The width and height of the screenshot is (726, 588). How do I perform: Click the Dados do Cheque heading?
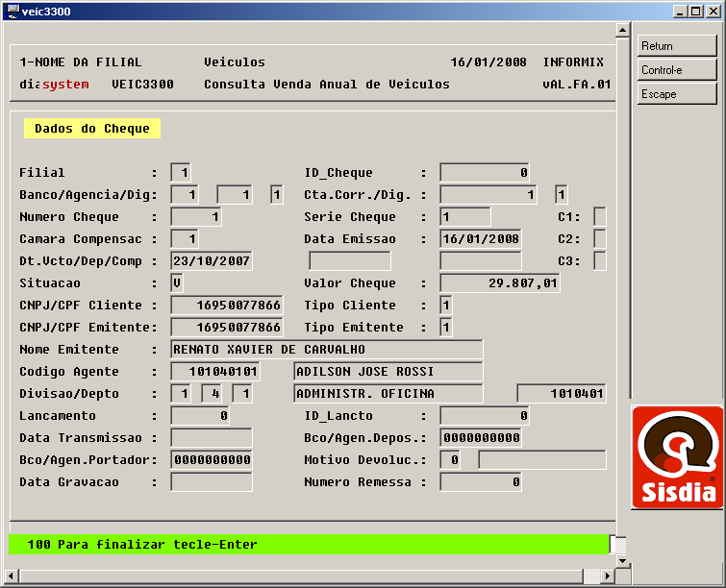(92, 128)
